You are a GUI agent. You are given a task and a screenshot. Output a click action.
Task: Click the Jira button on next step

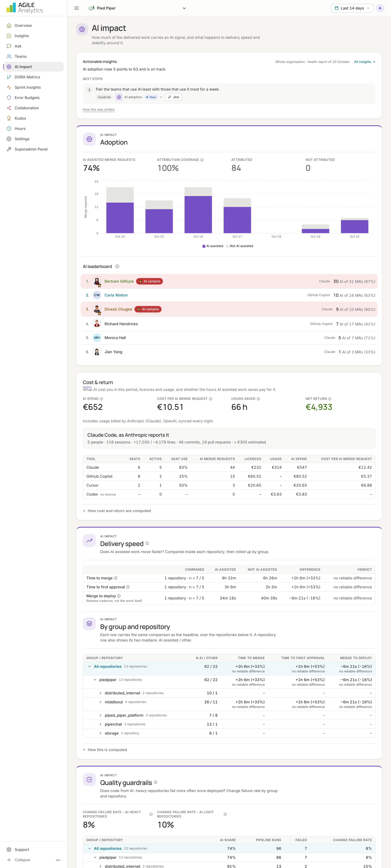[x=173, y=97]
